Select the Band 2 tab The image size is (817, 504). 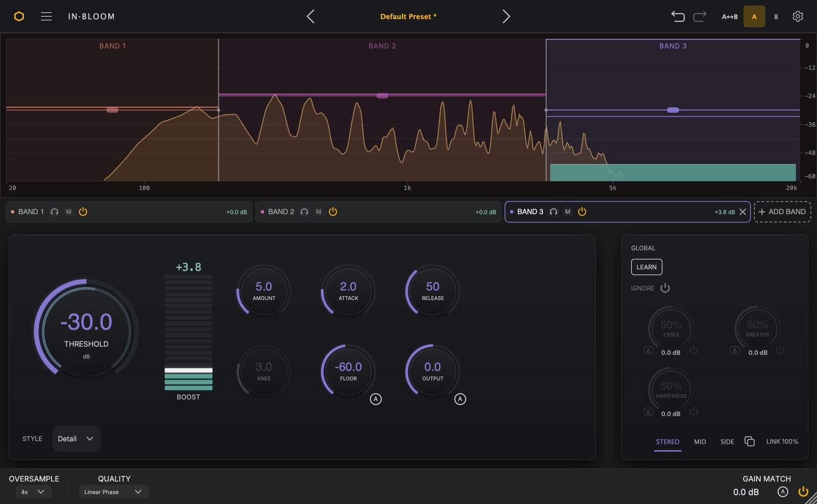378,211
